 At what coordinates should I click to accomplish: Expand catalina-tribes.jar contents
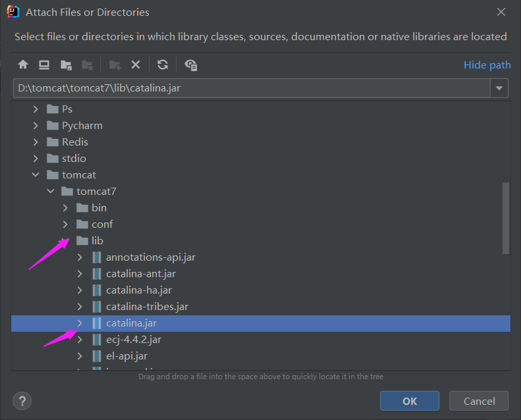pos(80,307)
